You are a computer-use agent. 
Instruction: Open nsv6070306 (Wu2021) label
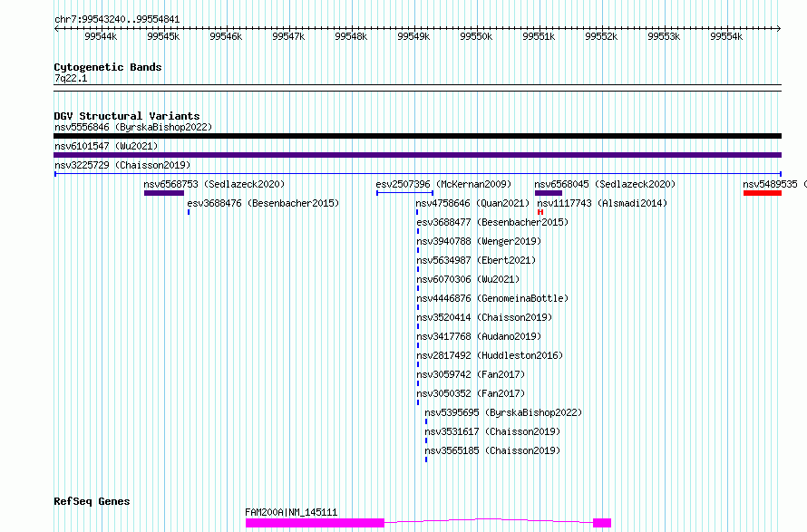point(468,279)
